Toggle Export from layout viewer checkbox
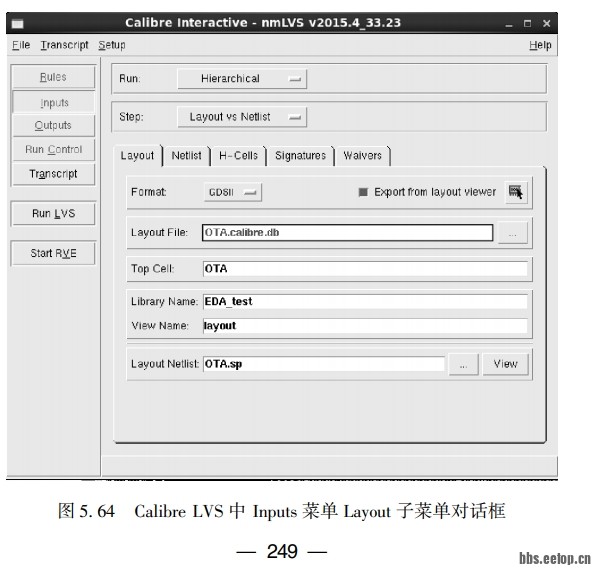Screen dimensions: 596x570 [x=363, y=192]
